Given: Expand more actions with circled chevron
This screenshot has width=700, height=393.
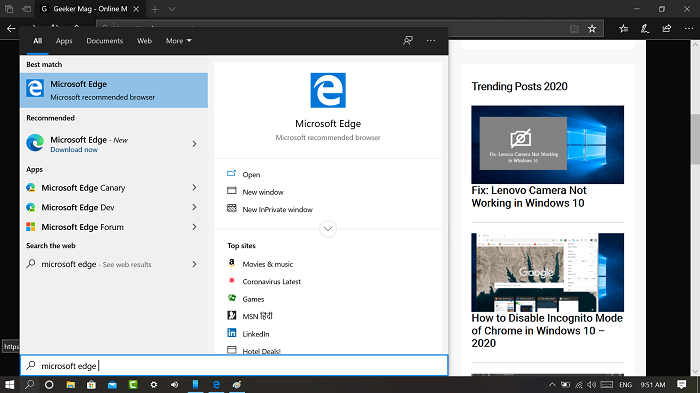Looking at the screenshot, I should coord(328,229).
